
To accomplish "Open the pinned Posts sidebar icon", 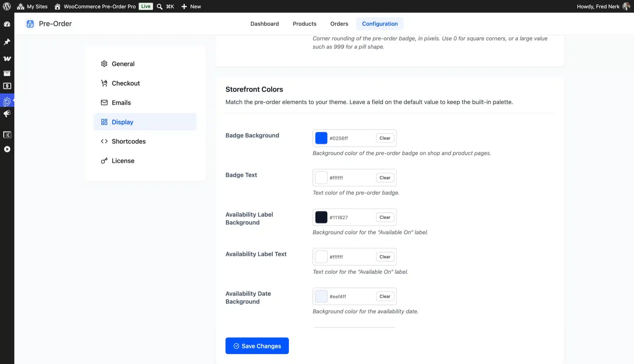I will 7,42.
